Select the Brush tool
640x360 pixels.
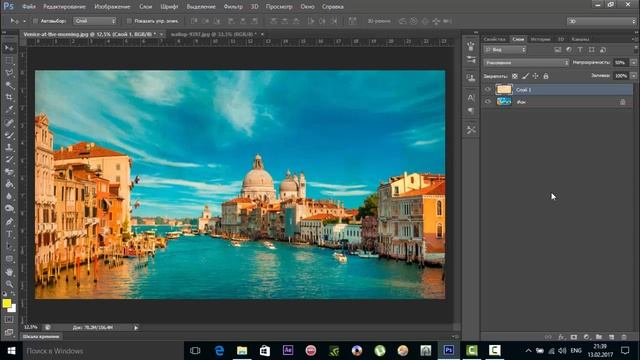[9, 135]
